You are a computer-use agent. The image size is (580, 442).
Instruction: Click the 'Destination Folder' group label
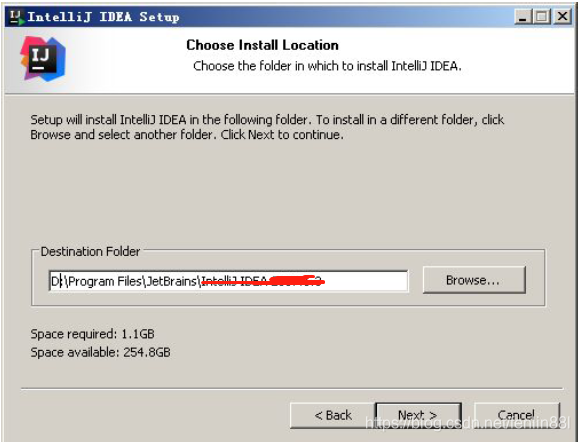click(90, 252)
